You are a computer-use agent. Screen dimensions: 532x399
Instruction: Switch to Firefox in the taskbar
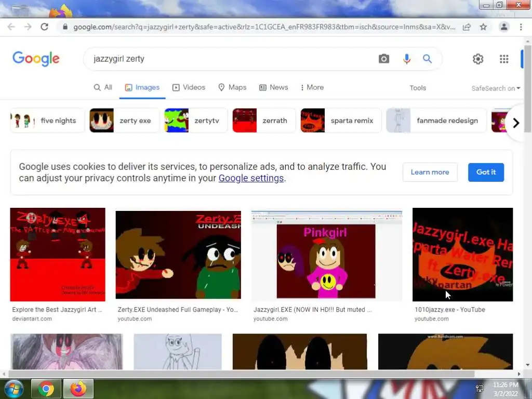point(78,389)
